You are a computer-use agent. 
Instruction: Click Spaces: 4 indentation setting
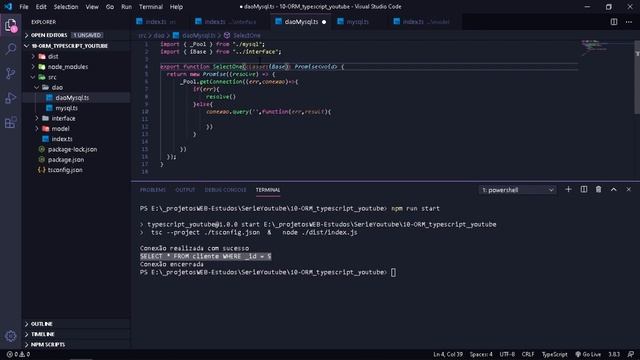481,354
